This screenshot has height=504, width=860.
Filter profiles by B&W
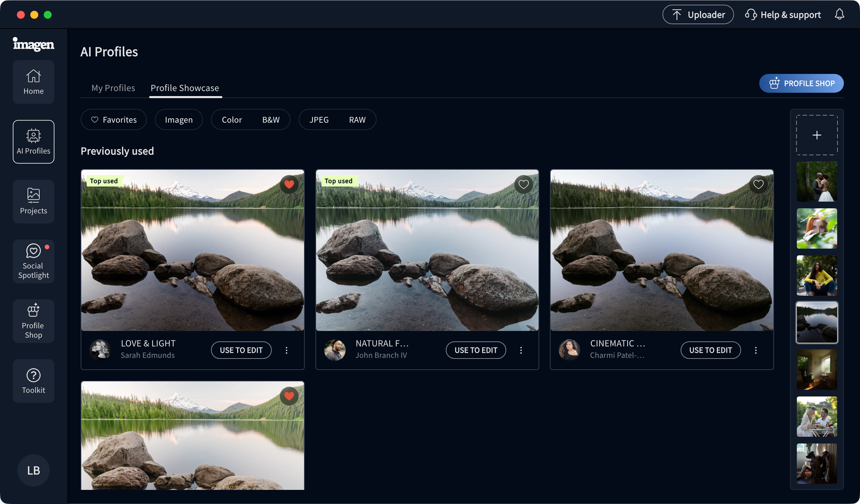(x=271, y=120)
